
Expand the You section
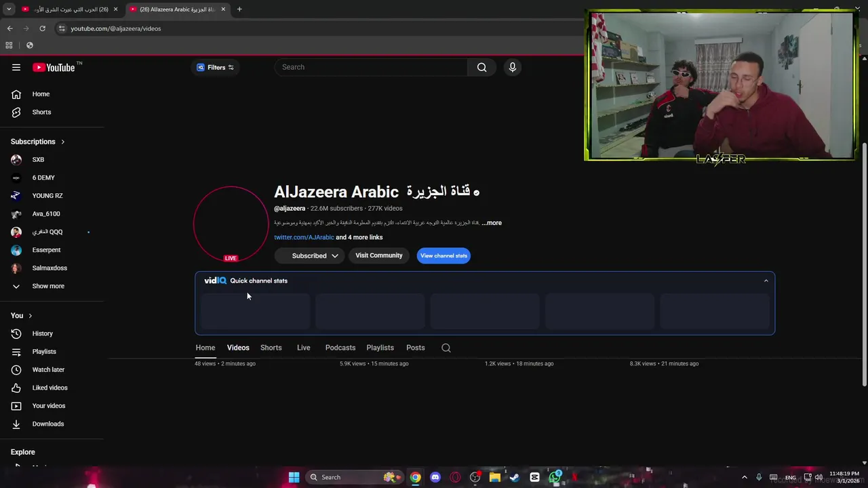point(21,316)
